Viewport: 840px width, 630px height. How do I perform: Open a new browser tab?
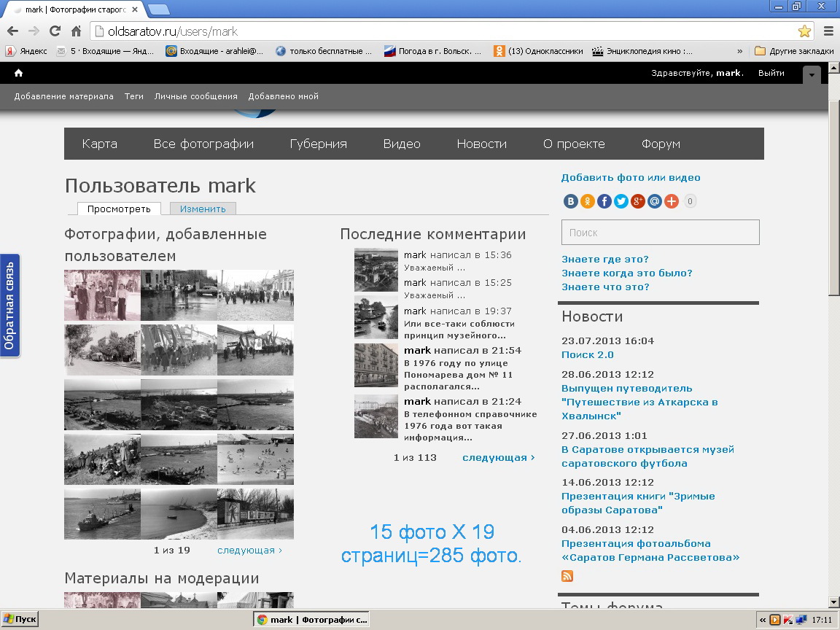click(158, 9)
